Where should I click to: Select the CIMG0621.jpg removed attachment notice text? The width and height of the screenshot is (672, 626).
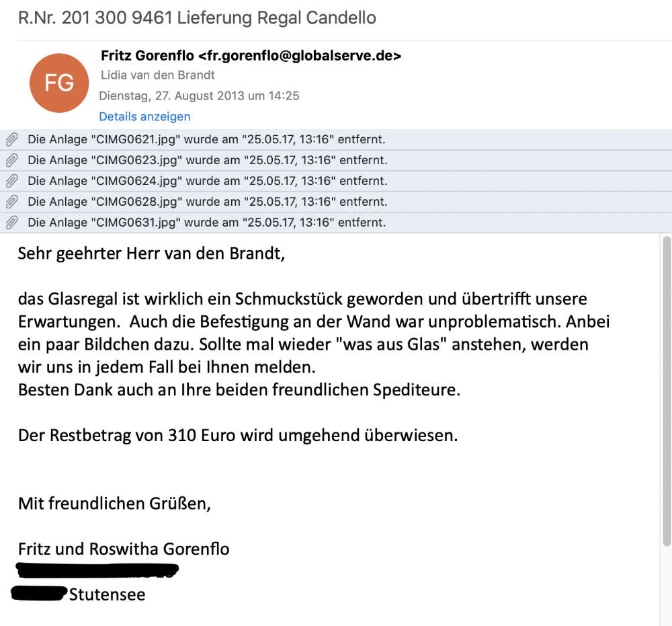(206, 140)
